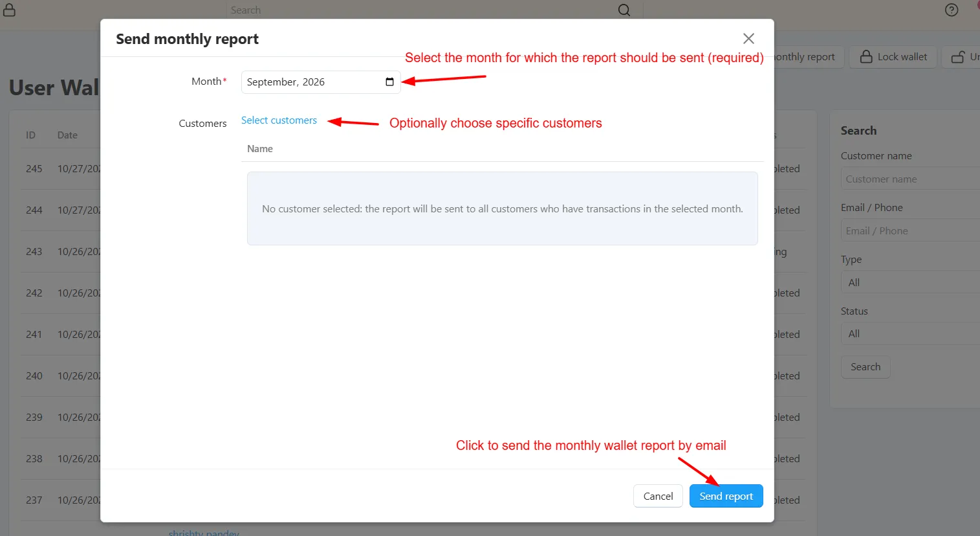Click the unlock padlock icon beside Lock wallet

958,57
